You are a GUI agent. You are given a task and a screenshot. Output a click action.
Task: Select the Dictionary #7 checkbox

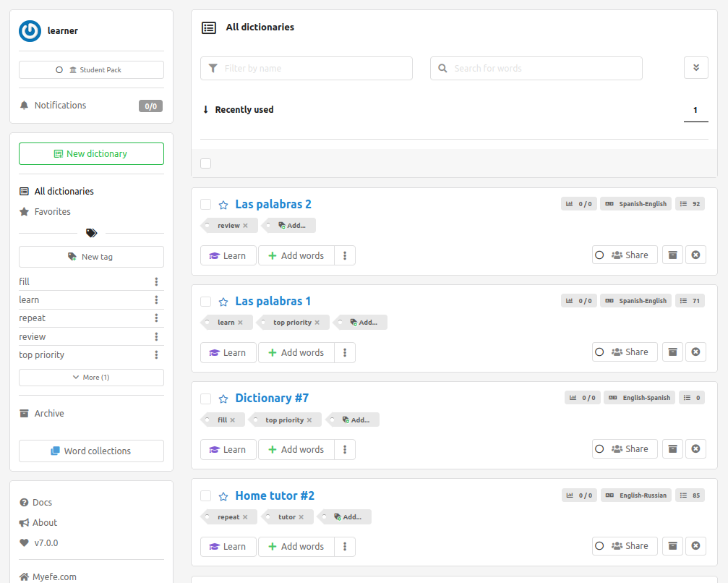pos(206,399)
